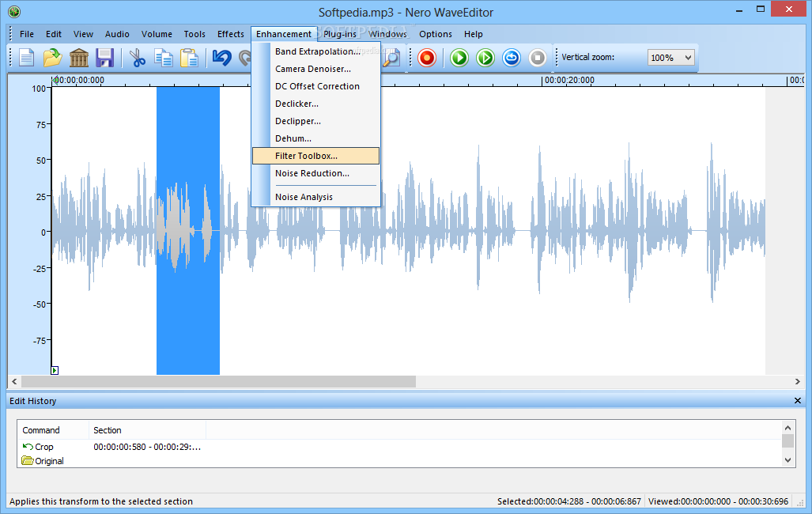
Task: Open a file with the folder icon
Action: pyautogui.click(x=52, y=58)
